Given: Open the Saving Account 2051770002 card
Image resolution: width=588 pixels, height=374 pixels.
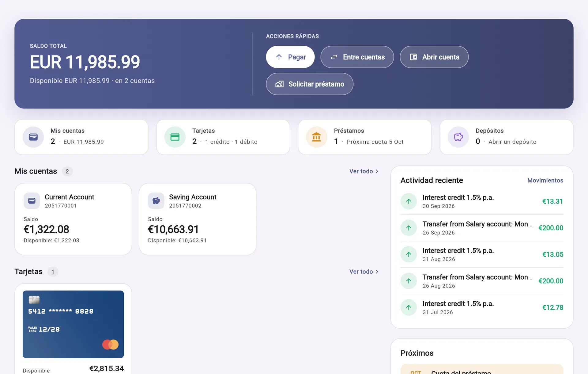Looking at the screenshot, I should point(198,219).
